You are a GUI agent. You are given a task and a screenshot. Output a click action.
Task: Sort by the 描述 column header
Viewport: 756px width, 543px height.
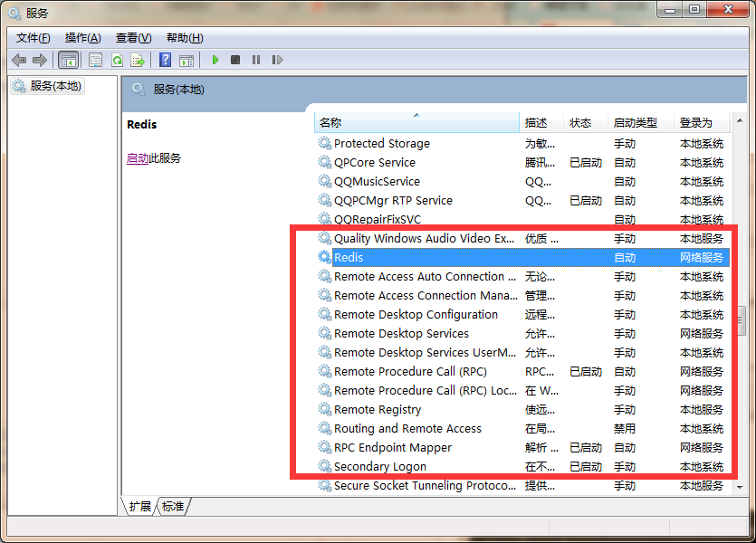[541, 123]
